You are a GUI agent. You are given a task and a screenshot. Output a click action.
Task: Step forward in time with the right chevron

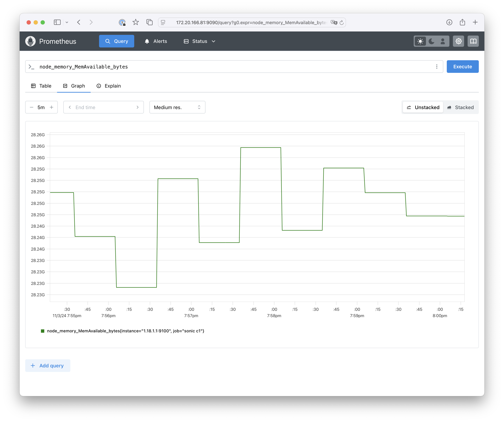(x=137, y=107)
